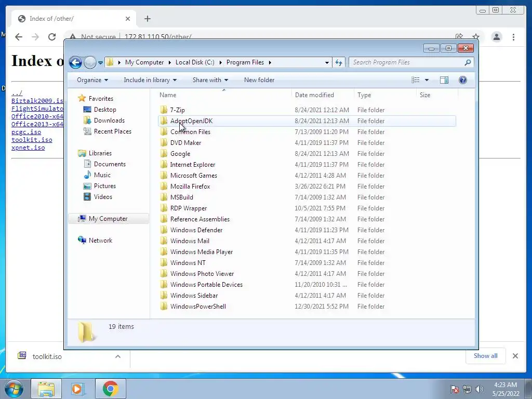The width and height of the screenshot is (532, 399).
Task: Open the Videos library
Action: tap(103, 197)
